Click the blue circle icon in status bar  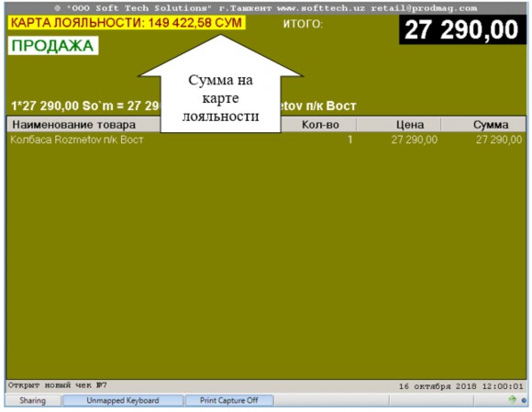pyautogui.click(x=524, y=400)
